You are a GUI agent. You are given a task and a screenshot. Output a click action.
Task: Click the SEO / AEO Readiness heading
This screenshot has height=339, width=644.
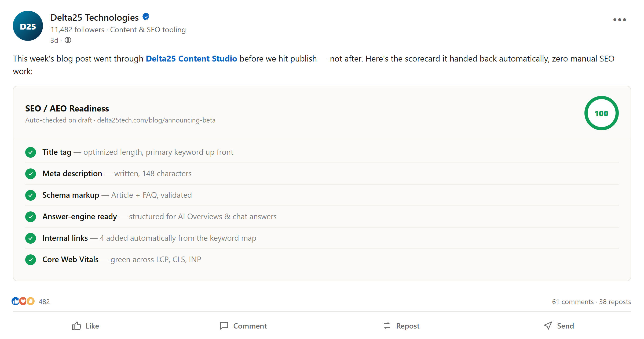click(67, 109)
